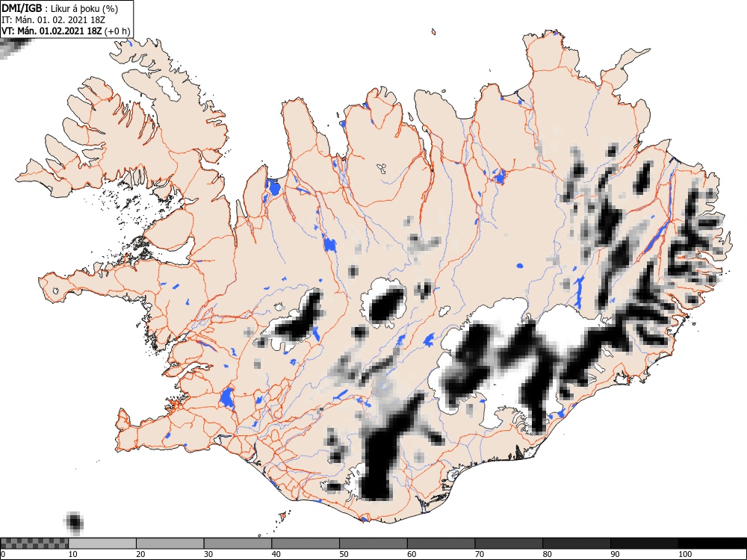Pick the 50–60% gray legend segment
747x560 pixels.
click(373, 544)
